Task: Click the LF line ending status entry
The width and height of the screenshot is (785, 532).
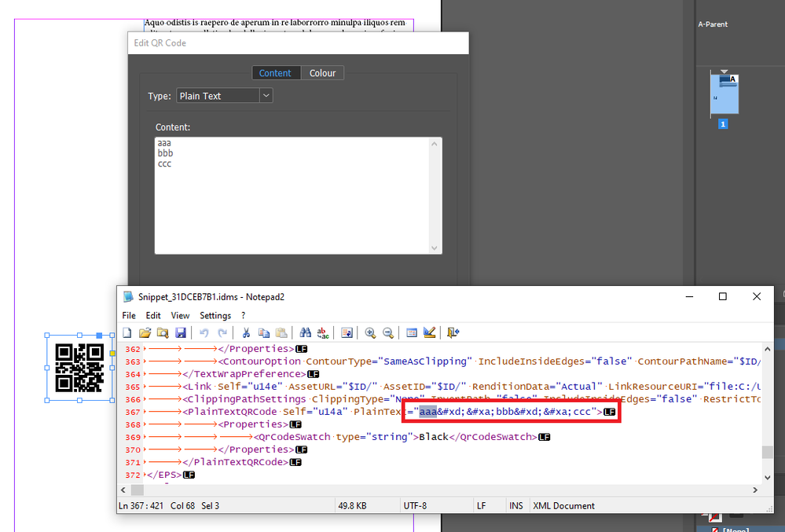Action: pos(481,505)
